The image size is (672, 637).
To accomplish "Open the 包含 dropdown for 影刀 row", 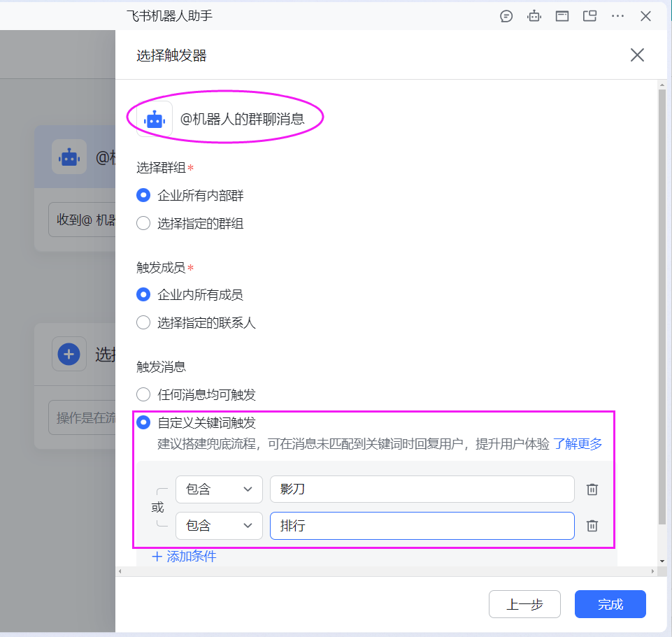I will point(219,489).
